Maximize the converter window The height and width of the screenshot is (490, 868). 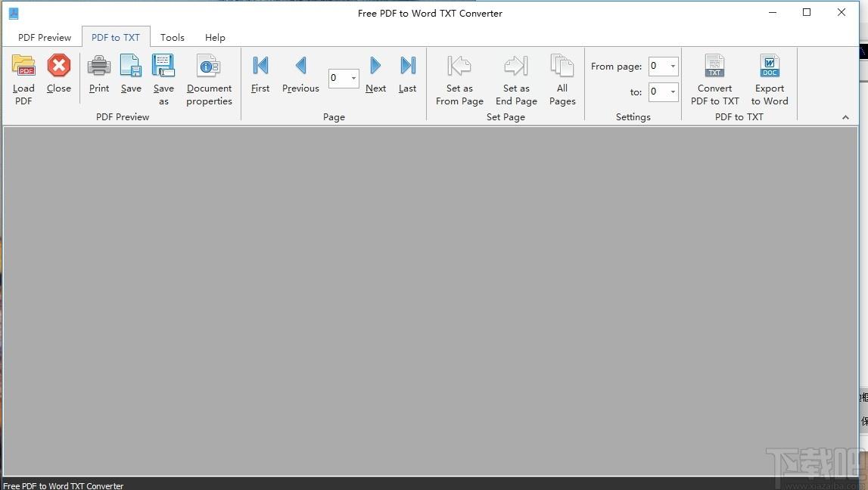pos(807,13)
